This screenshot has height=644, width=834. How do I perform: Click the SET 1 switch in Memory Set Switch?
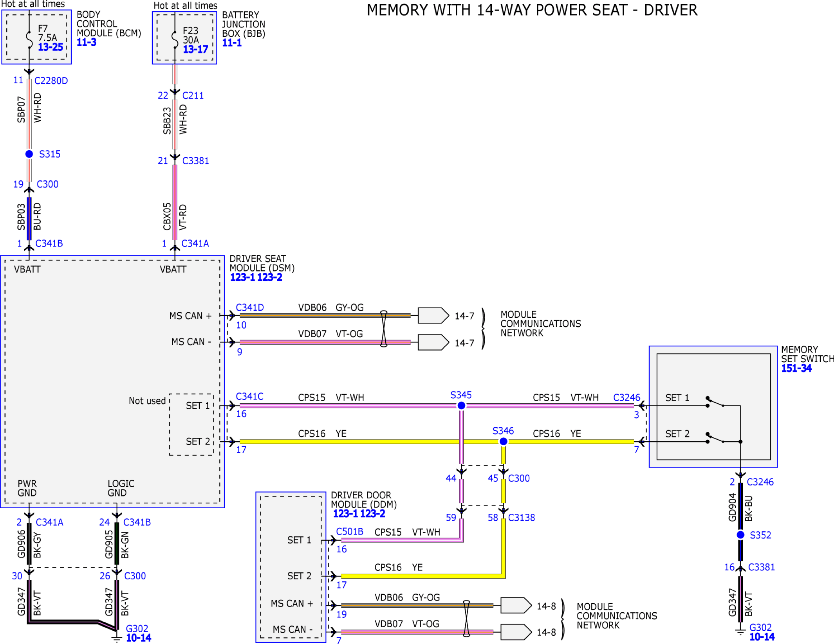tap(715, 402)
